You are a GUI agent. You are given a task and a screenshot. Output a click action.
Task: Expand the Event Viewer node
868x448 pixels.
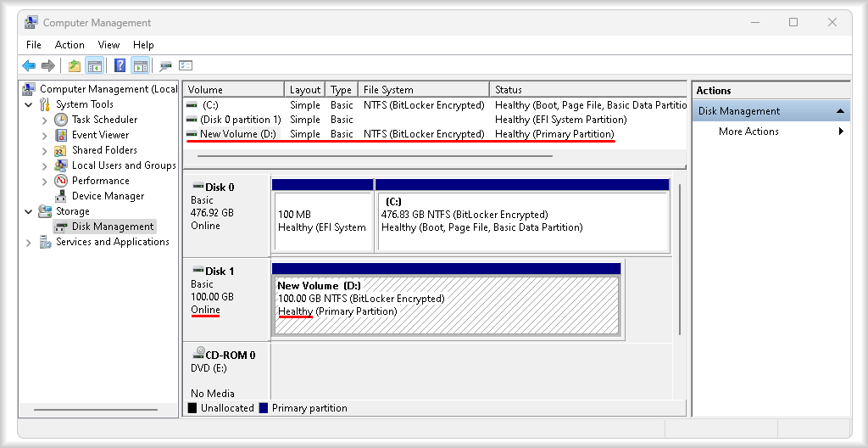(x=44, y=135)
